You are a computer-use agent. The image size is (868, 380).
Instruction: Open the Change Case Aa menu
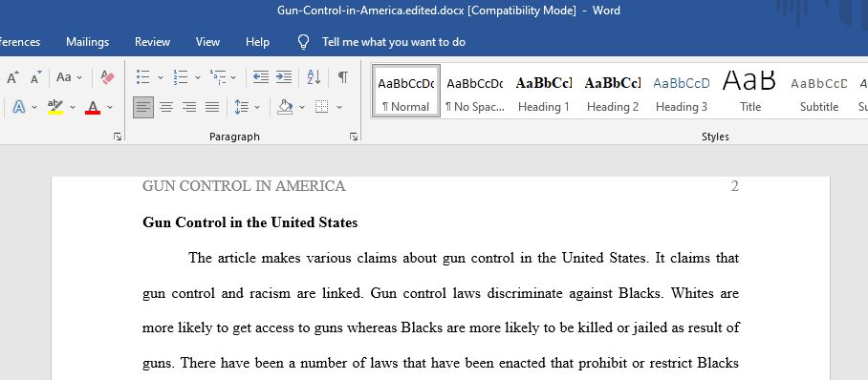pyautogui.click(x=69, y=77)
